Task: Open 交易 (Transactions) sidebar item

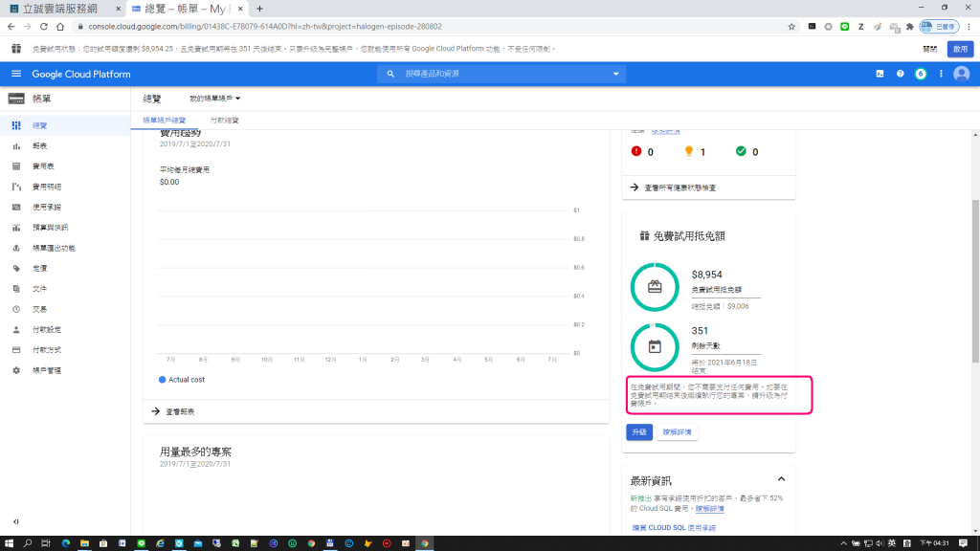Action: click(65, 309)
